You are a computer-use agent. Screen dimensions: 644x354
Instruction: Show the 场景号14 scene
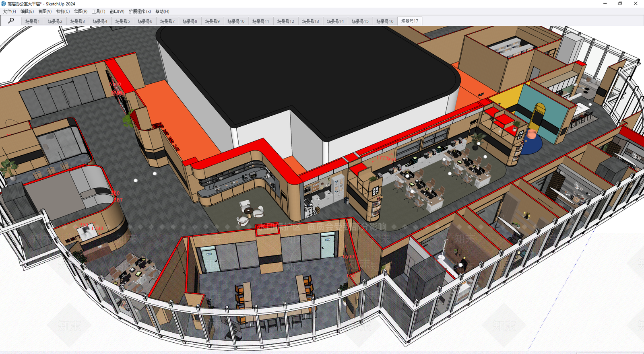click(335, 21)
